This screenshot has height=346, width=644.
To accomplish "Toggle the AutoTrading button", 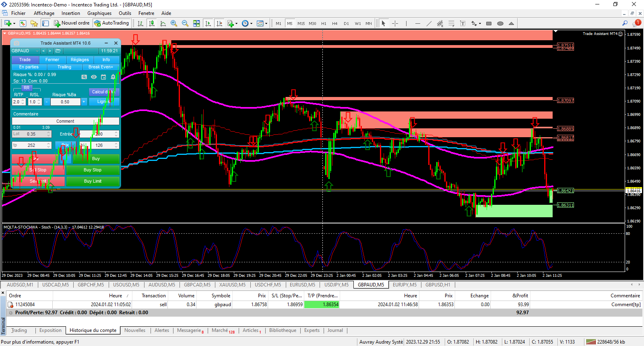I will click(111, 23).
